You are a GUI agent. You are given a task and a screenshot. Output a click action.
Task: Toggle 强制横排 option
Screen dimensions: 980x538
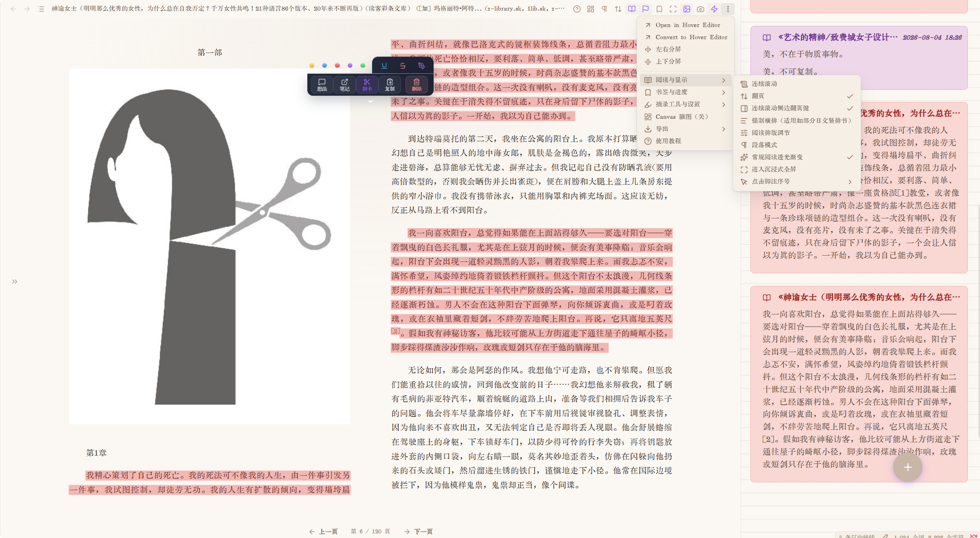pos(796,121)
